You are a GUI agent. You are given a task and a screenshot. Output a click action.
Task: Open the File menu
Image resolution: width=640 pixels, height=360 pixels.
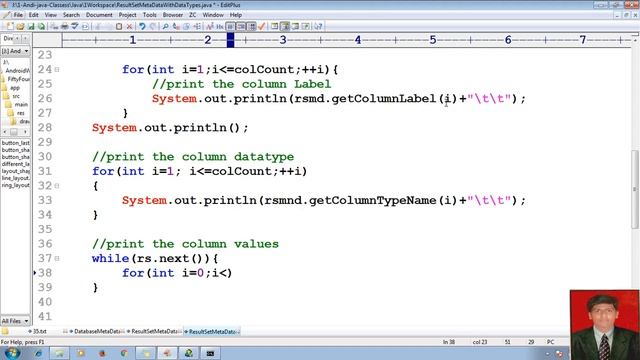[18, 15]
